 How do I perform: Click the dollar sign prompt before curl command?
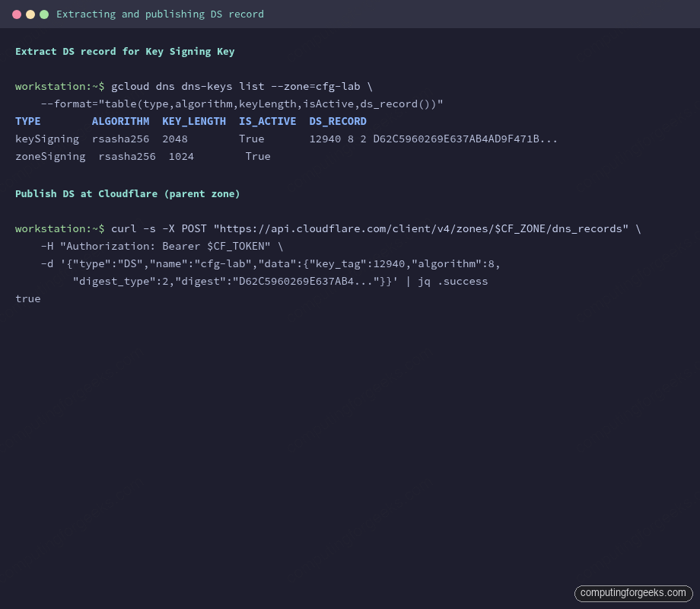[x=100, y=228]
